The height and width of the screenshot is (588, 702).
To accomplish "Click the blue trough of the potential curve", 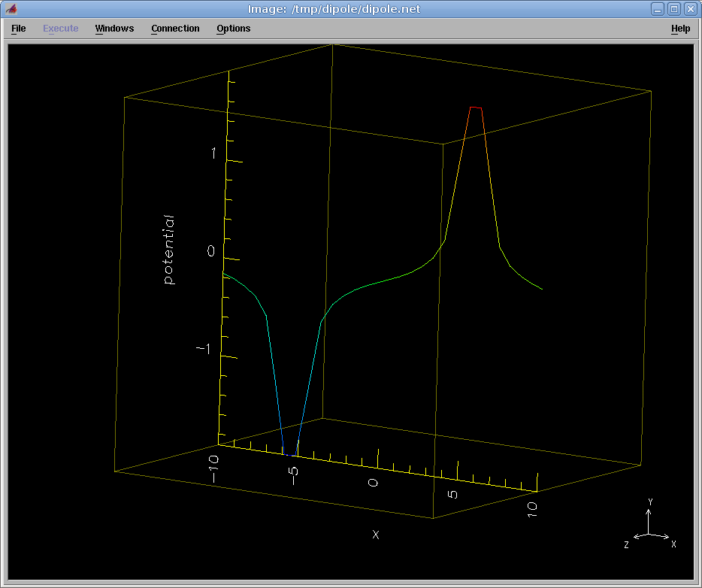I will click(x=290, y=453).
